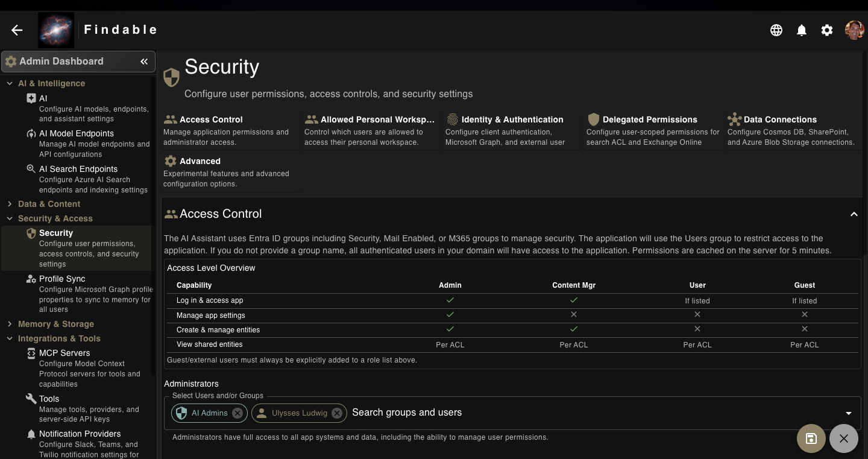Click the Allowed Personal Workspace people icon
This screenshot has height=459, width=868.
pyautogui.click(x=312, y=119)
